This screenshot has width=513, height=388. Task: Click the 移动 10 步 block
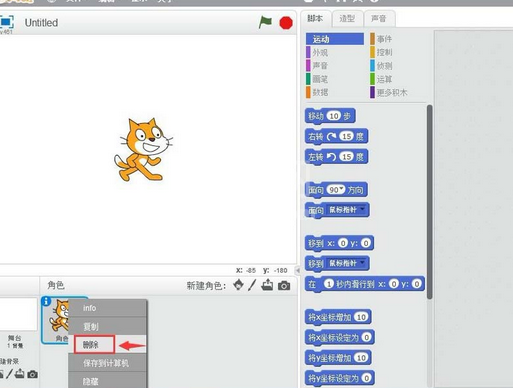tap(330, 116)
